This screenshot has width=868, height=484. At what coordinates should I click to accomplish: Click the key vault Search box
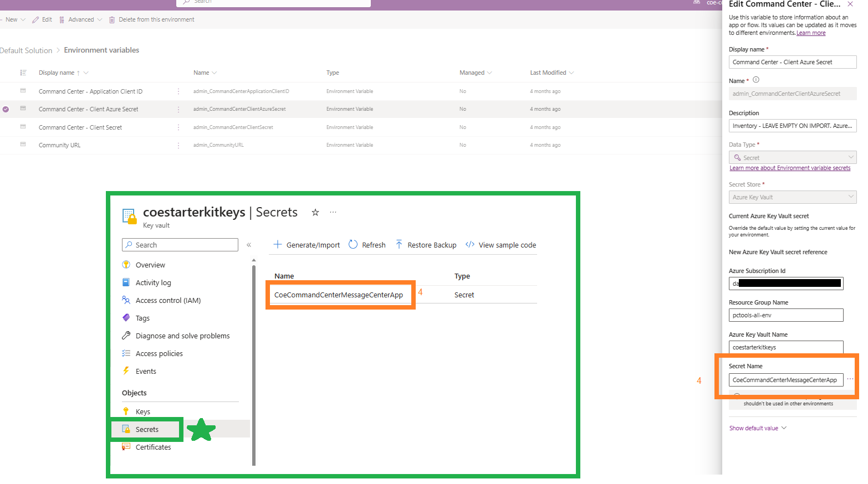point(180,244)
